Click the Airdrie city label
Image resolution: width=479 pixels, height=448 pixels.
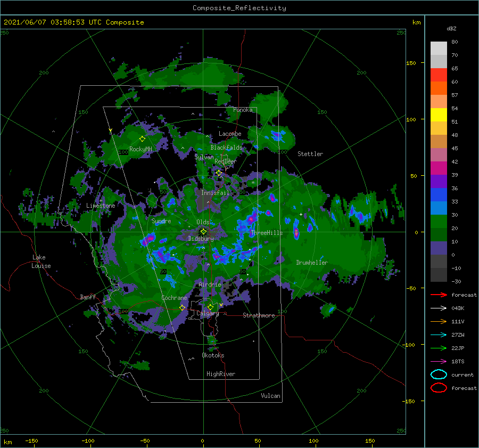click(x=210, y=284)
